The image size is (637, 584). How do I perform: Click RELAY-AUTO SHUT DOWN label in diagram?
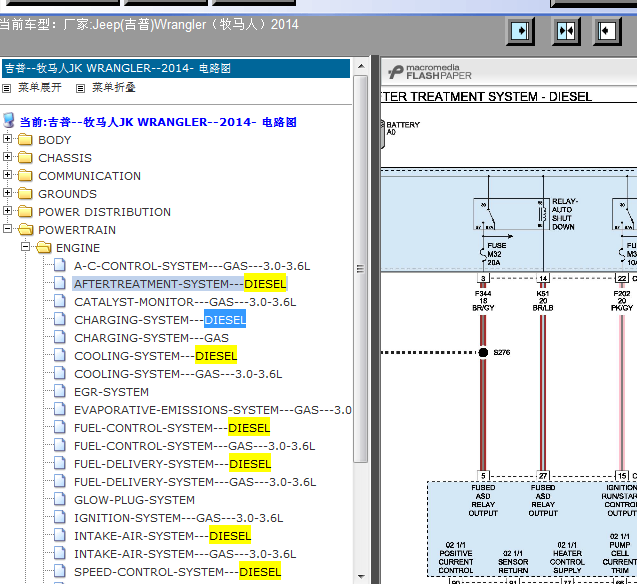point(564,214)
